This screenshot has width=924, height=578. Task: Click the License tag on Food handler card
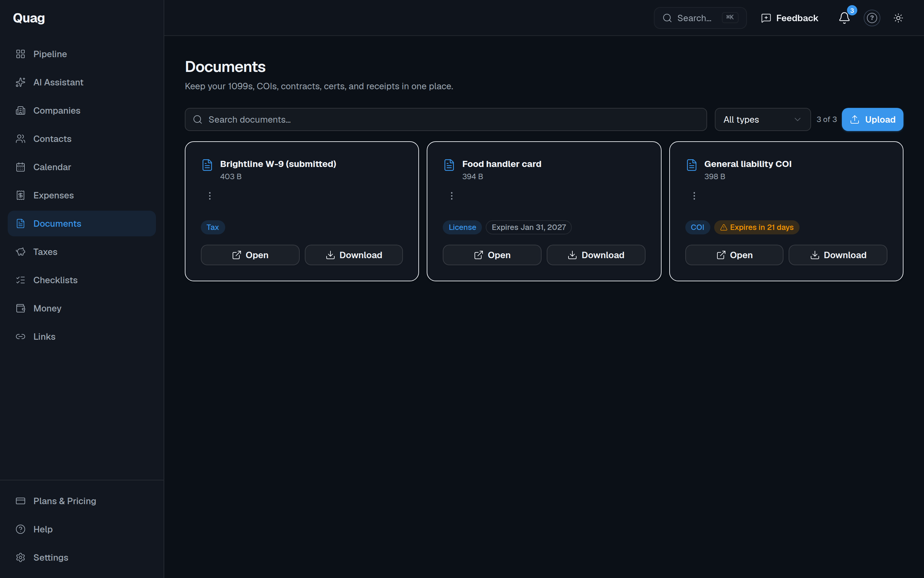(x=462, y=227)
